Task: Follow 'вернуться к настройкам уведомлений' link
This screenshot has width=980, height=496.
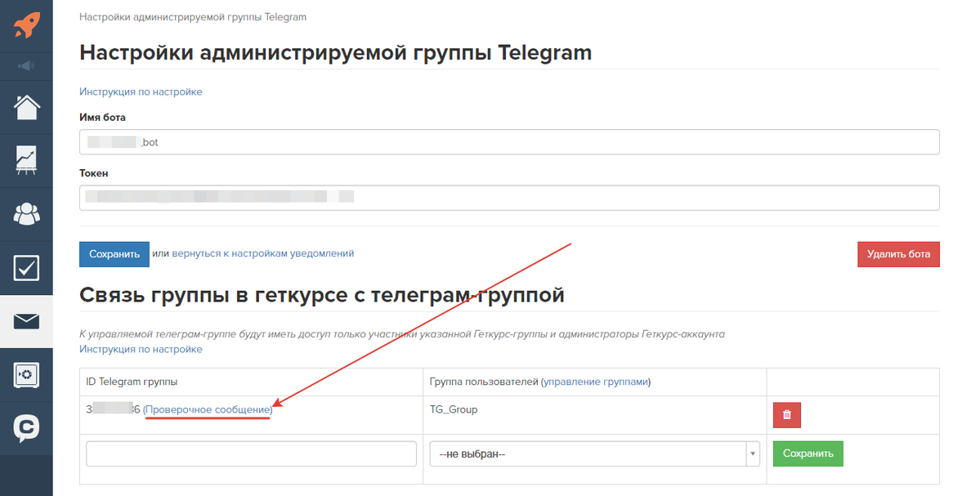Action: coord(263,253)
